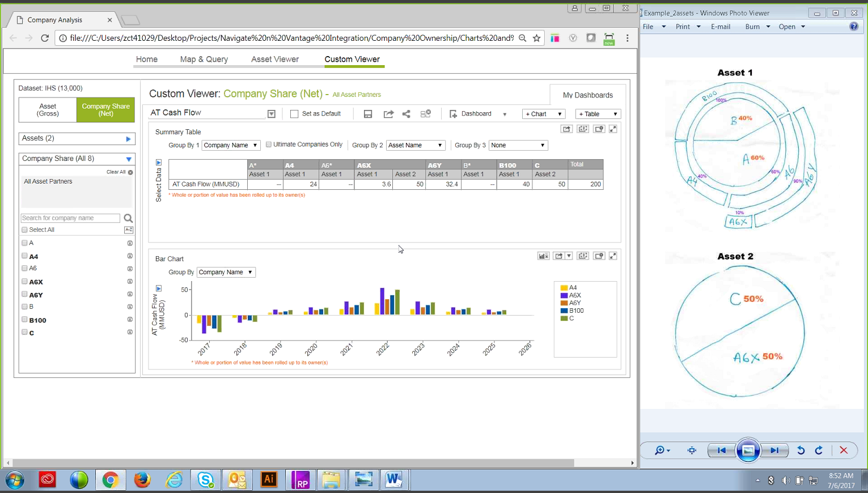The width and height of the screenshot is (868, 493).
Task: Click the save icon in the Custom Viewer toolbar
Action: click(x=368, y=114)
